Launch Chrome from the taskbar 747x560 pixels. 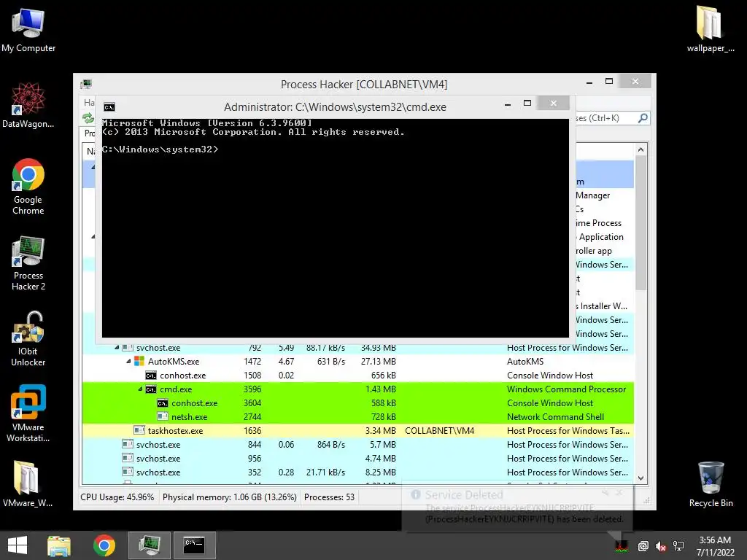pos(104,545)
